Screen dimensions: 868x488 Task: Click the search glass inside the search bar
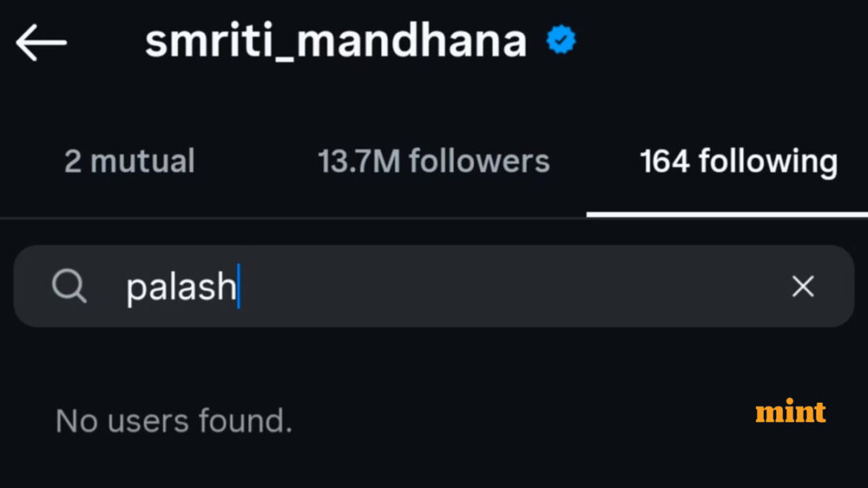[69, 287]
